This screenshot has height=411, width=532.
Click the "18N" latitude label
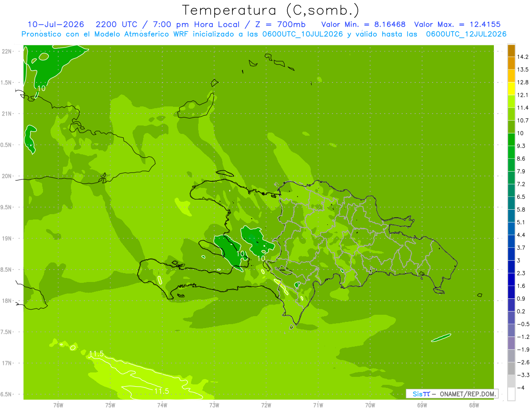(7, 301)
